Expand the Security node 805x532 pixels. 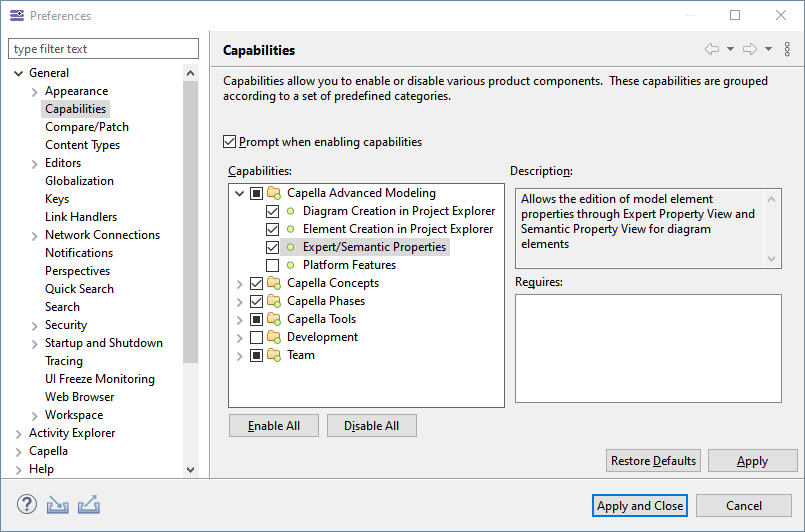[34, 326]
